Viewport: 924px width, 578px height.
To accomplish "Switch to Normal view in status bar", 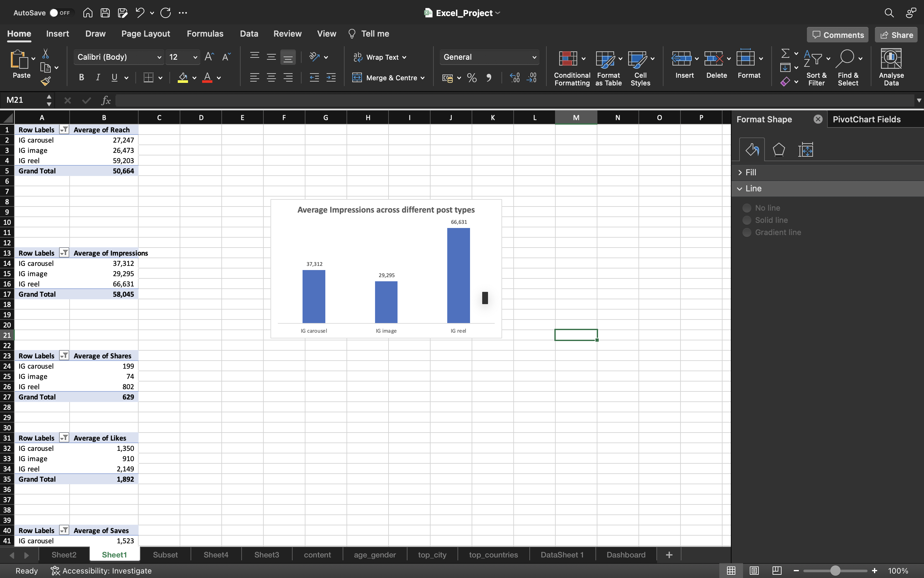I will click(731, 570).
